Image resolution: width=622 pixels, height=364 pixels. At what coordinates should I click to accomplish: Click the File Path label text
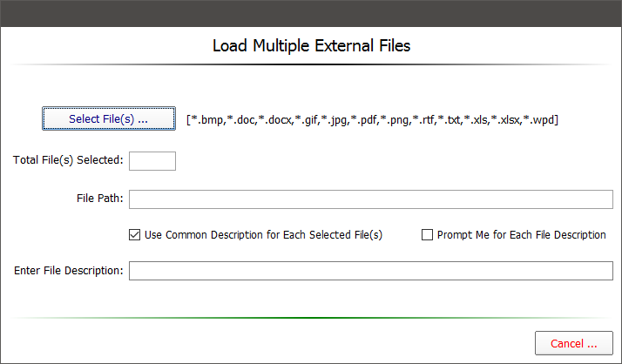point(100,199)
